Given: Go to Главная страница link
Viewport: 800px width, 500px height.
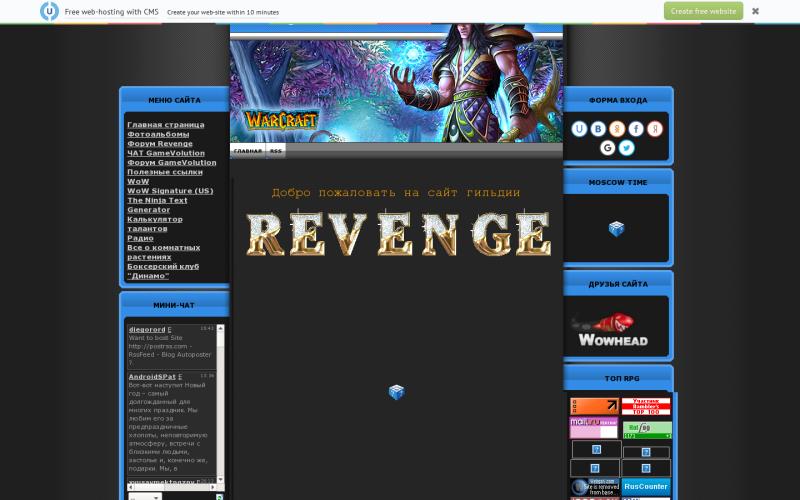Looking at the screenshot, I should 166,124.
